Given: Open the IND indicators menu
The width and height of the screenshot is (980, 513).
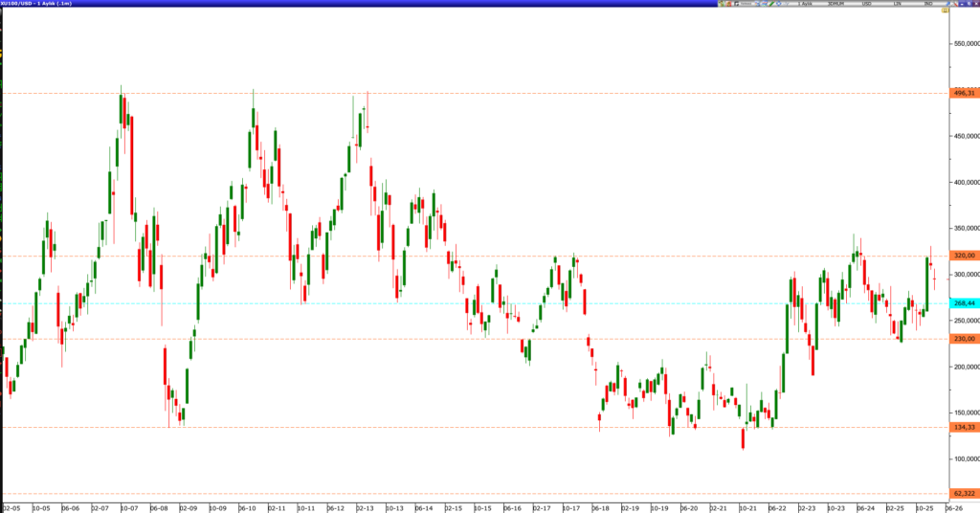Looking at the screenshot, I should click(x=926, y=4).
